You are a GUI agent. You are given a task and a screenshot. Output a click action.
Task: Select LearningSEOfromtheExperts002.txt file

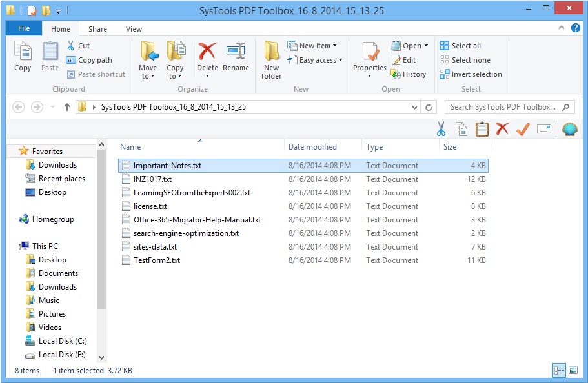303,193
